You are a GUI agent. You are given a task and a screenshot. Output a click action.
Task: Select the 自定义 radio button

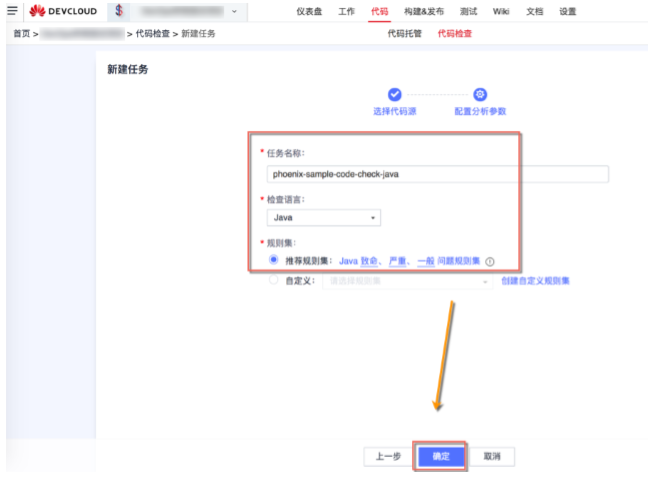[274, 280]
